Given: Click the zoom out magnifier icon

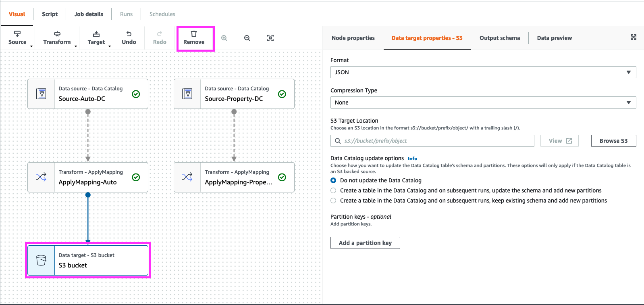Looking at the screenshot, I should tap(247, 38).
